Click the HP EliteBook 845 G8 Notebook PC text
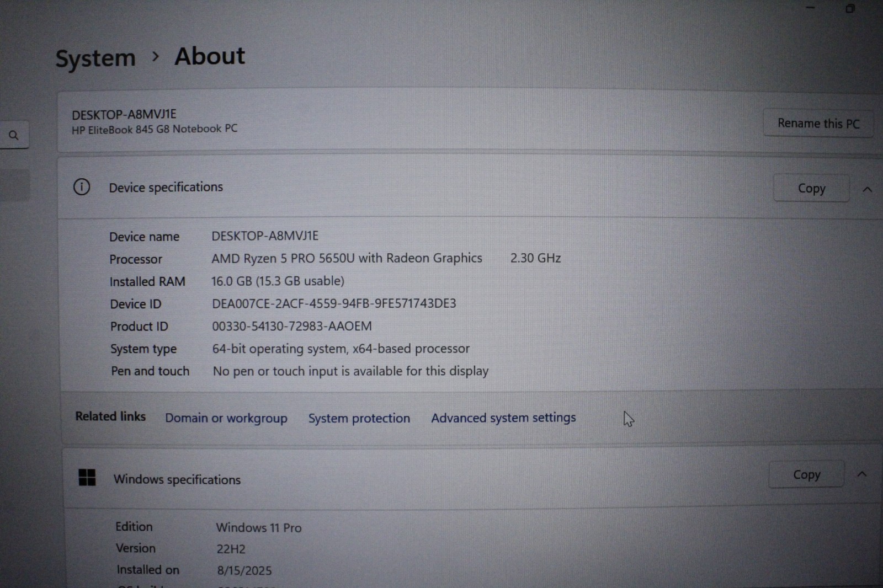883x588 pixels. point(155,129)
